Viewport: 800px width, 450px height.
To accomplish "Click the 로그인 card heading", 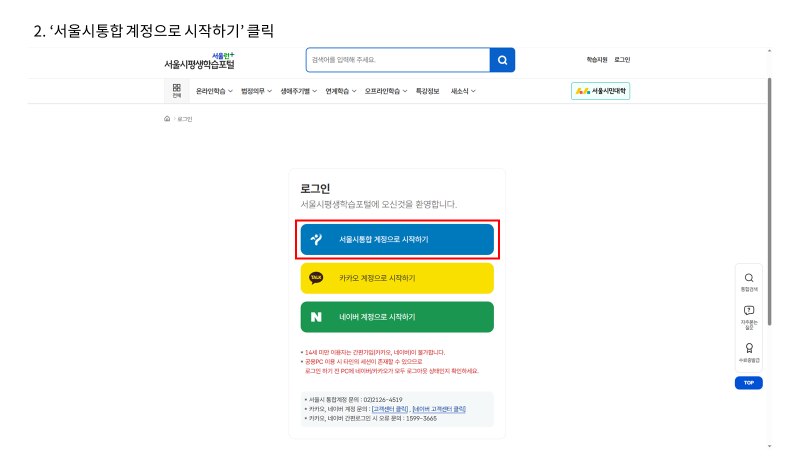I will (315, 189).
